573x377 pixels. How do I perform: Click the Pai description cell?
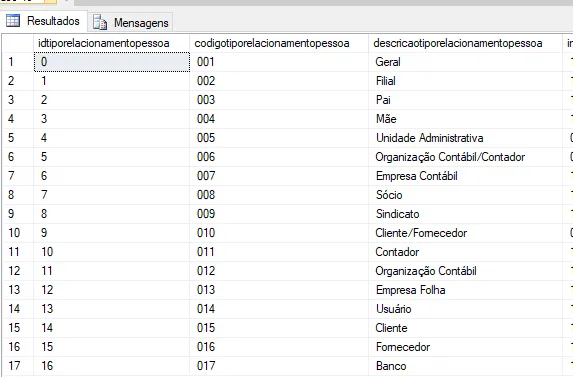[x=466, y=100]
